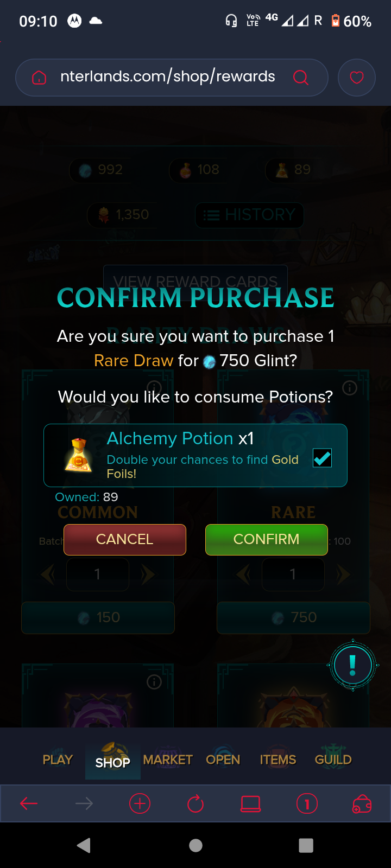Open the ITEMS tab
Image resolution: width=391 pixels, height=868 pixels.
pos(278,759)
